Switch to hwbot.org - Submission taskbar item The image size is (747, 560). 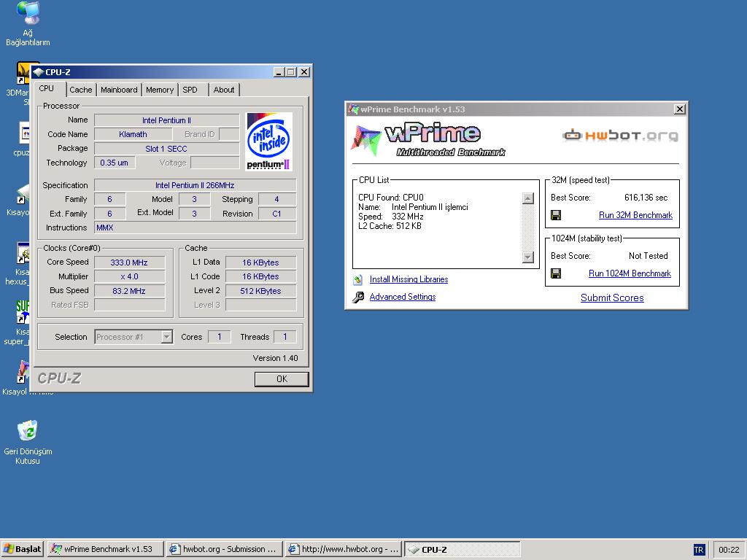(x=225, y=549)
